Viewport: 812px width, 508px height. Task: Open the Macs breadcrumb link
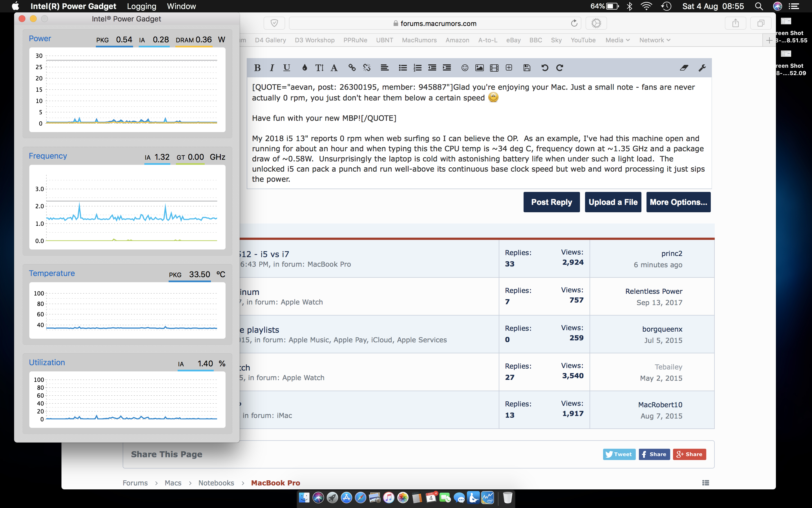click(x=173, y=483)
